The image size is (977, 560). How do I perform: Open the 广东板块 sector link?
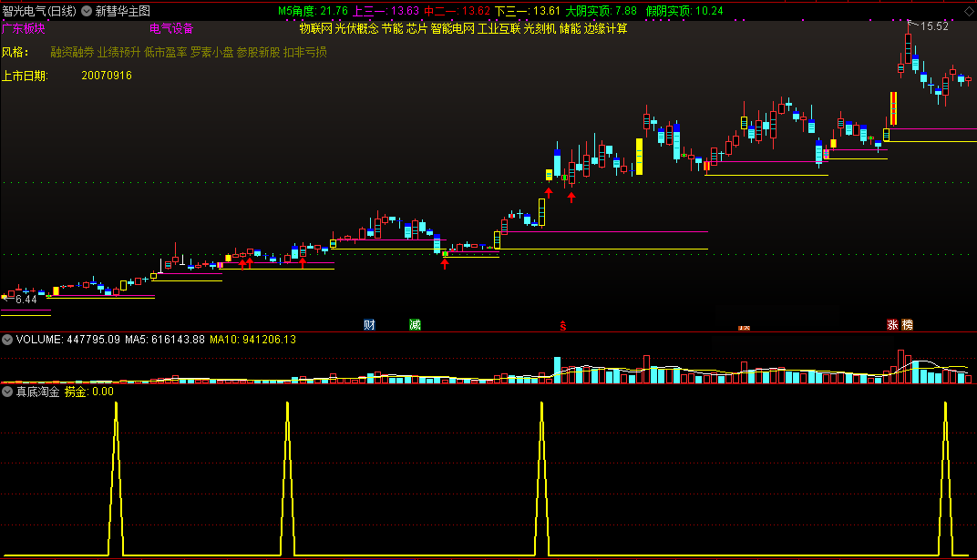click(23, 28)
